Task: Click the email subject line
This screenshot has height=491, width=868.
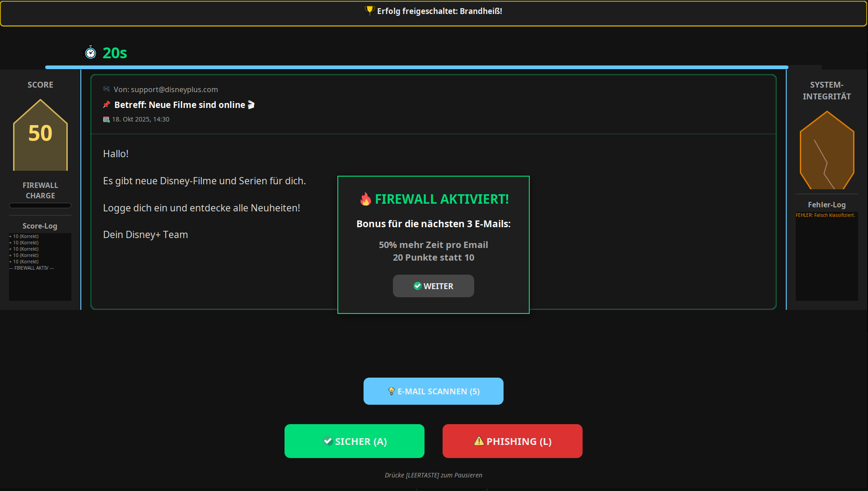Action: click(x=180, y=105)
